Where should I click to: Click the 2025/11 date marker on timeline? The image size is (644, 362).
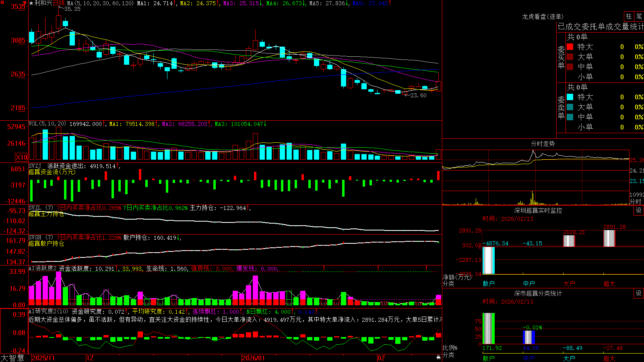point(43,358)
